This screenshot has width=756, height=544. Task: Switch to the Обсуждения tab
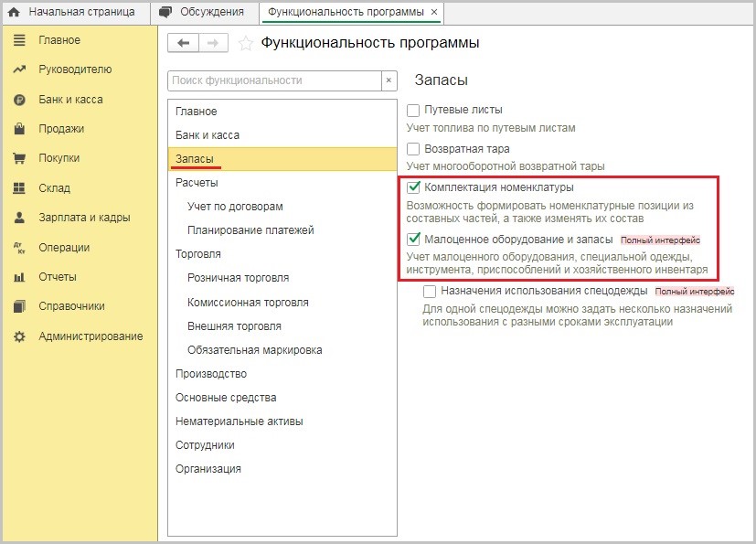pos(205,12)
